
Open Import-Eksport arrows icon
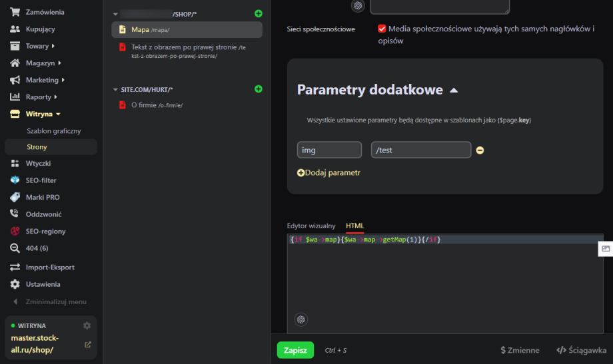[15, 267]
